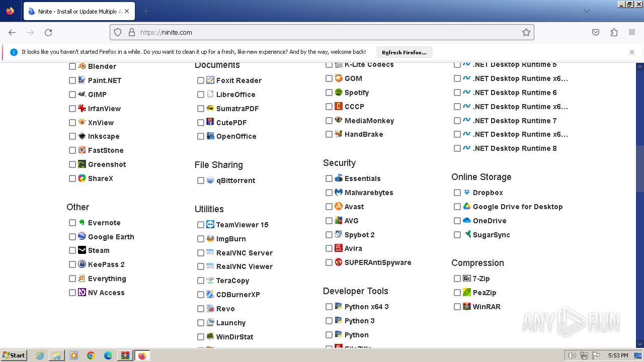Viewport: 644px width, 362px height.
Task: Enable the SugarSync checkbox
Action: [x=457, y=235]
